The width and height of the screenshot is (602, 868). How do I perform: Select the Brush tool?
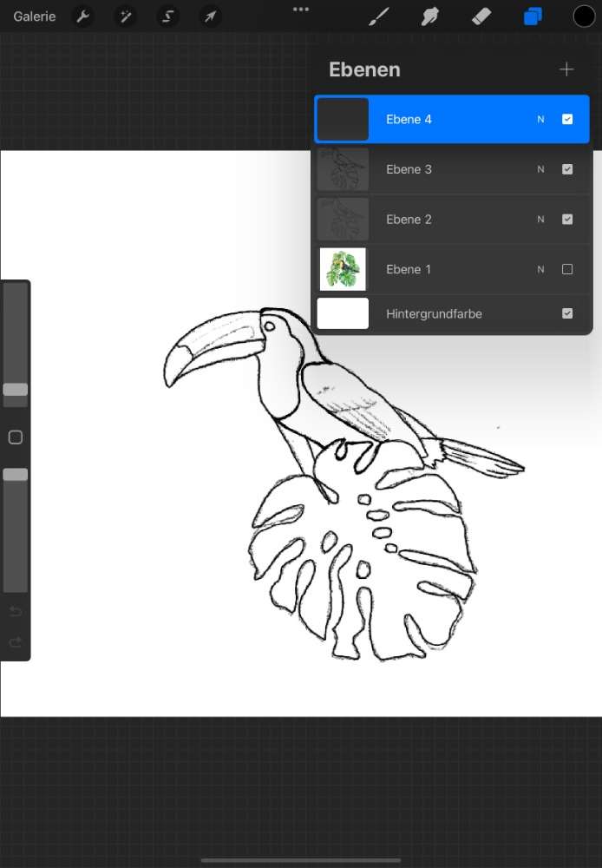379,16
